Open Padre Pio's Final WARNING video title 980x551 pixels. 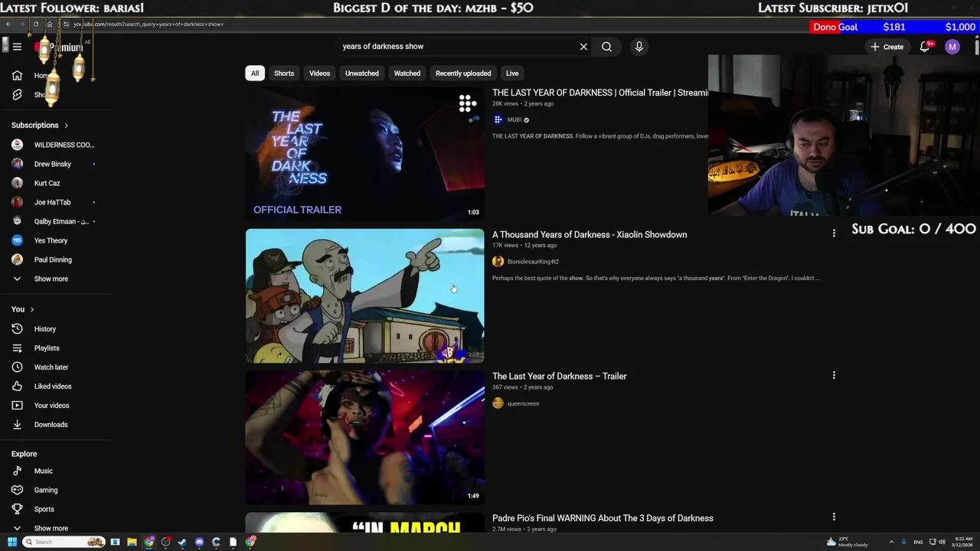pyautogui.click(x=603, y=518)
